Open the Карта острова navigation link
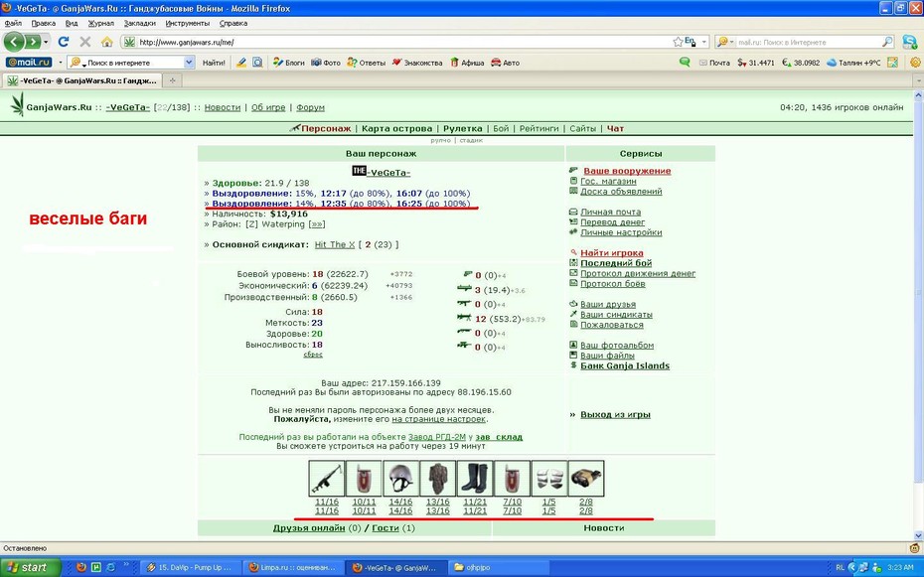The height and width of the screenshot is (577, 924). click(396, 128)
